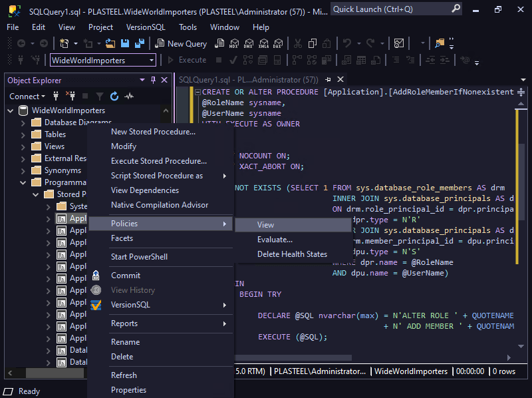The width and height of the screenshot is (532, 398).
Task: Click the New Project icon
Action: [64, 43]
